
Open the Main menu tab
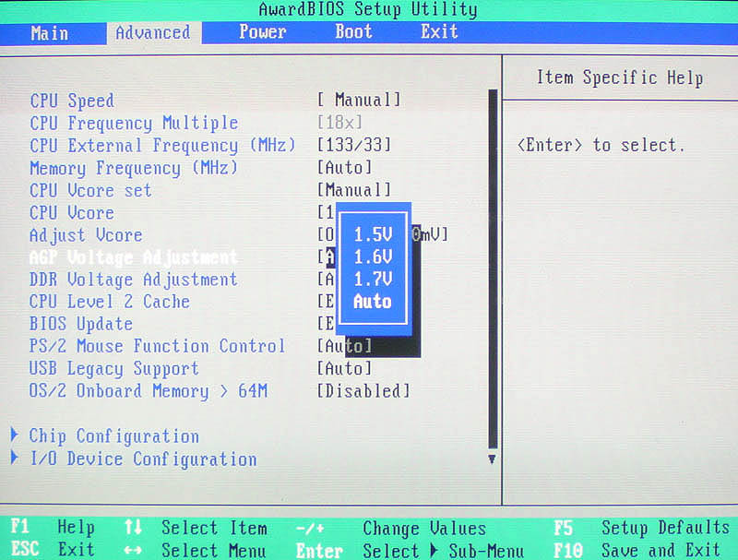point(49,32)
